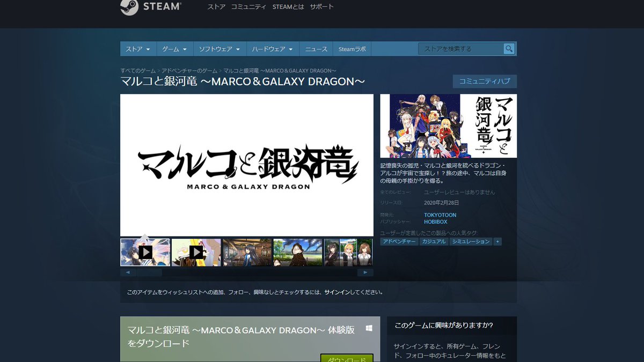Viewport: 644px width, 362px height.
Task: Click the green ダウンロード button
Action: (347, 358)
